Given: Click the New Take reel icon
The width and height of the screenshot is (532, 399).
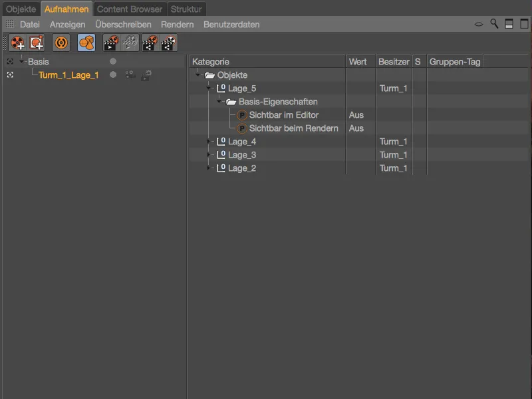Looking at the screenshot, I should tap(18, 43).
